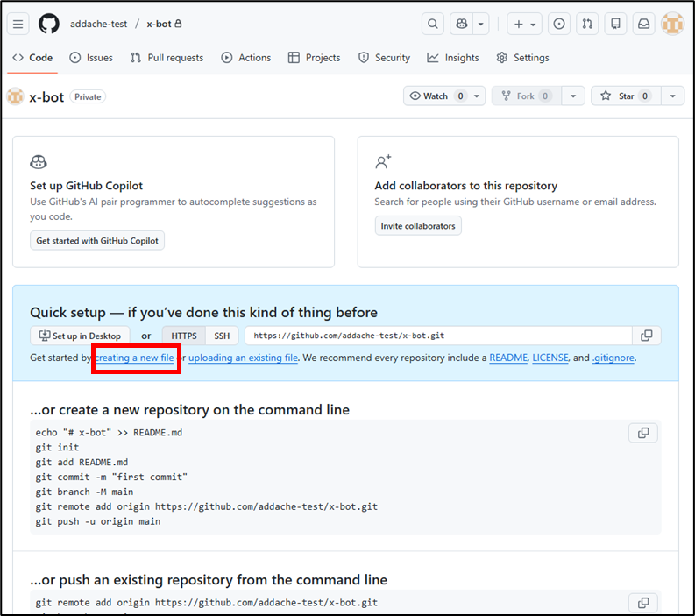
Task: Open the Copilot chat icon
Action: [463, 24]
